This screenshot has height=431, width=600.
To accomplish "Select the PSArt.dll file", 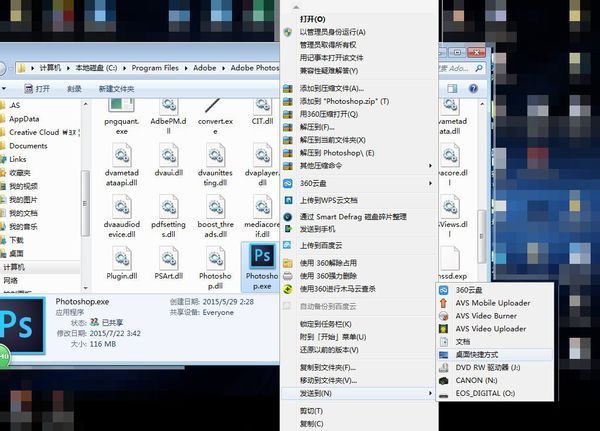I will click(x=169, y=263).
